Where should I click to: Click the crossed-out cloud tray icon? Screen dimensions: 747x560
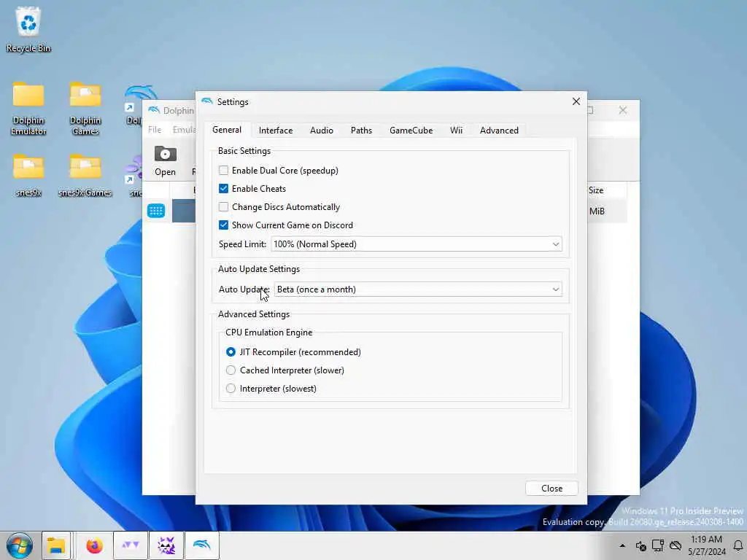coord(676,545)
